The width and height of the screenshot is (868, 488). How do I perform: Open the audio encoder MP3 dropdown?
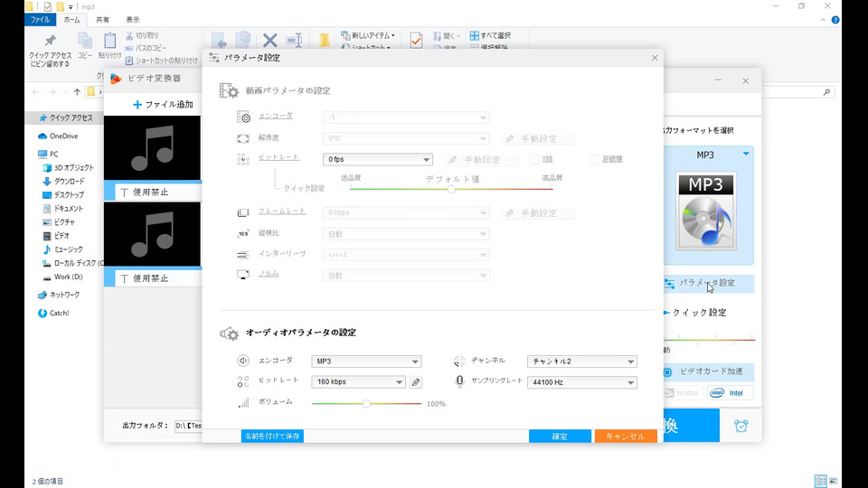(366, 361)
